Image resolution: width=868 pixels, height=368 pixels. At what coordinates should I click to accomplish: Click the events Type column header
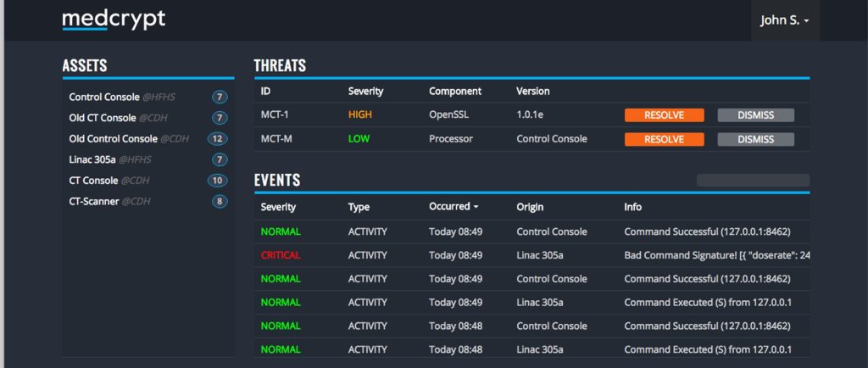359,207
